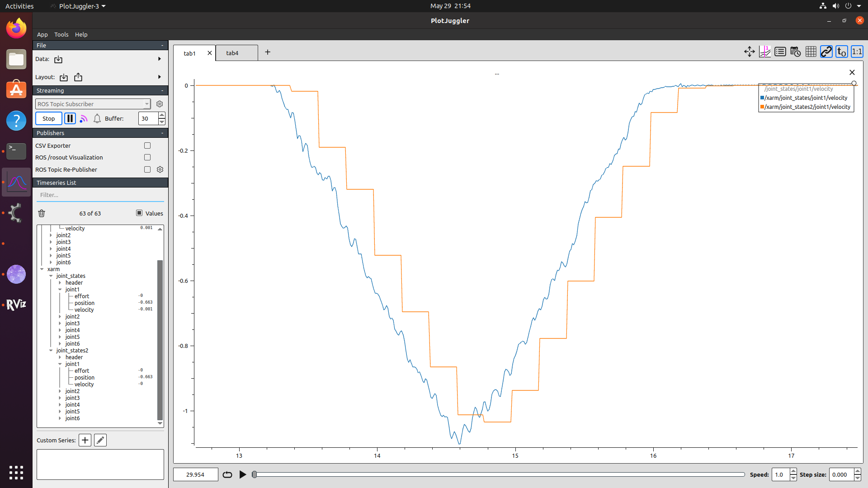The image size is (868, 488).
Task: Open ROS Topic Subscriber settings gear
Action: pos(160,104)
